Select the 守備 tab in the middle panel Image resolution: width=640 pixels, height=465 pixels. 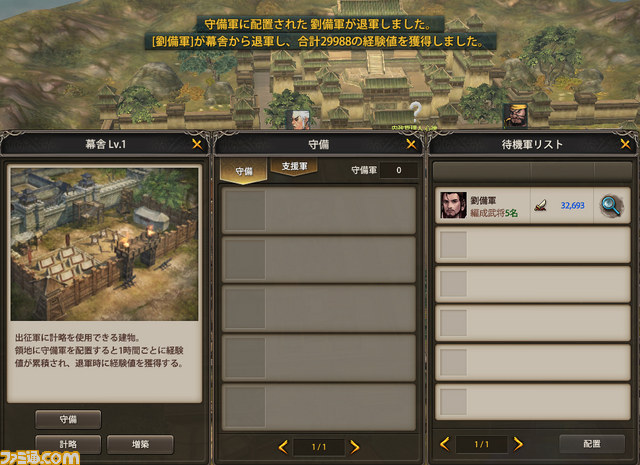click(244, 171)
